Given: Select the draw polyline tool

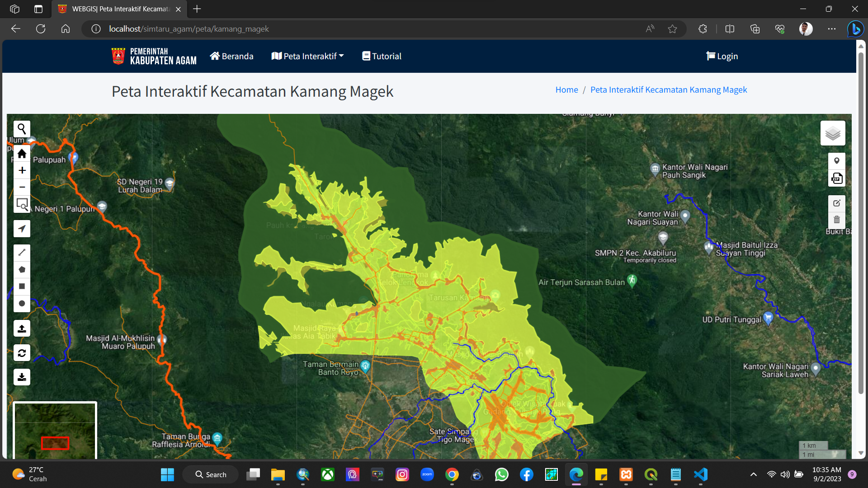Looking at the screenshot, I should (x=22, y=253).
